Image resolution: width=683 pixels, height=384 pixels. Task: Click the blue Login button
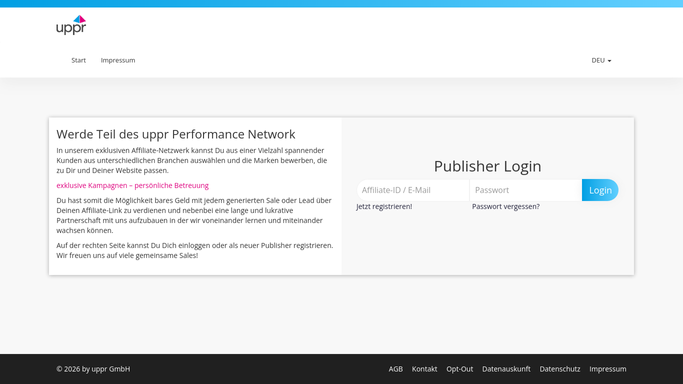tap(600, 190)
